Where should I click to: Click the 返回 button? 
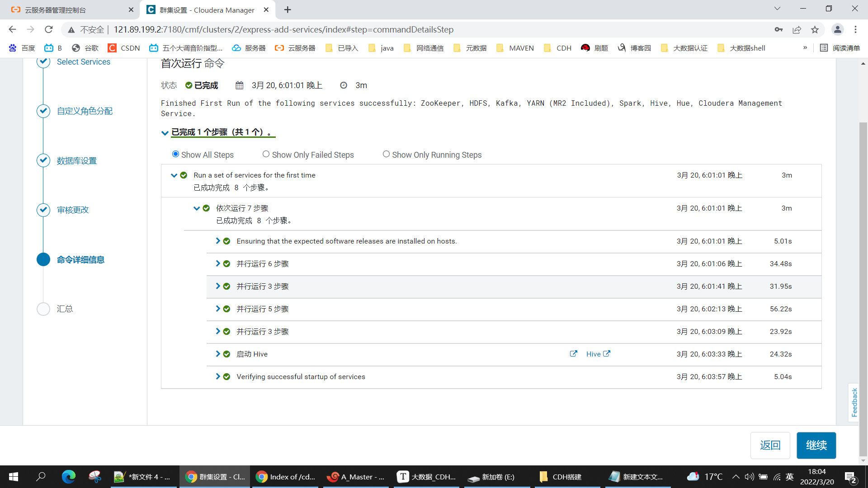click(x=770, y=445)
